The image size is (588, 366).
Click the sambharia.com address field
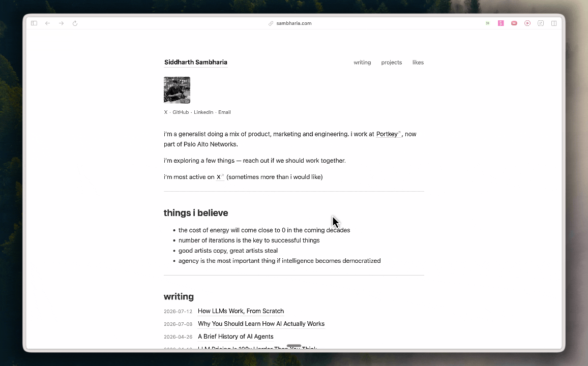click(293, 23)
